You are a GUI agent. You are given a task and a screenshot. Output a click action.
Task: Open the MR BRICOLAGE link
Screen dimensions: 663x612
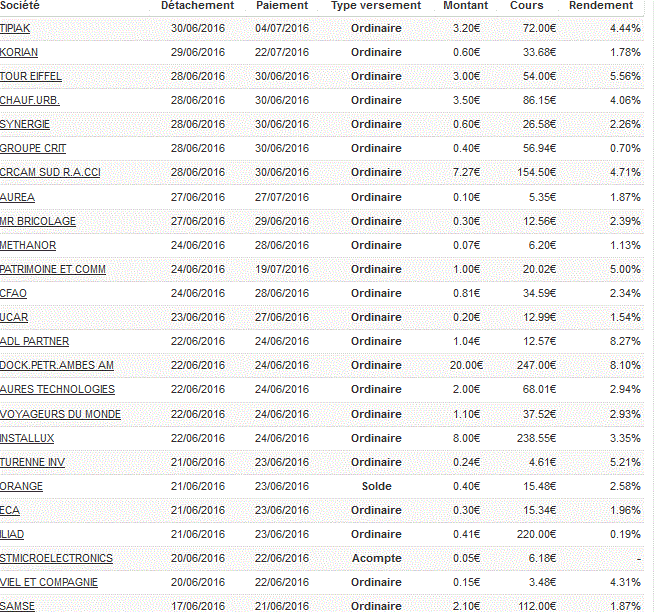coord(38,222)
